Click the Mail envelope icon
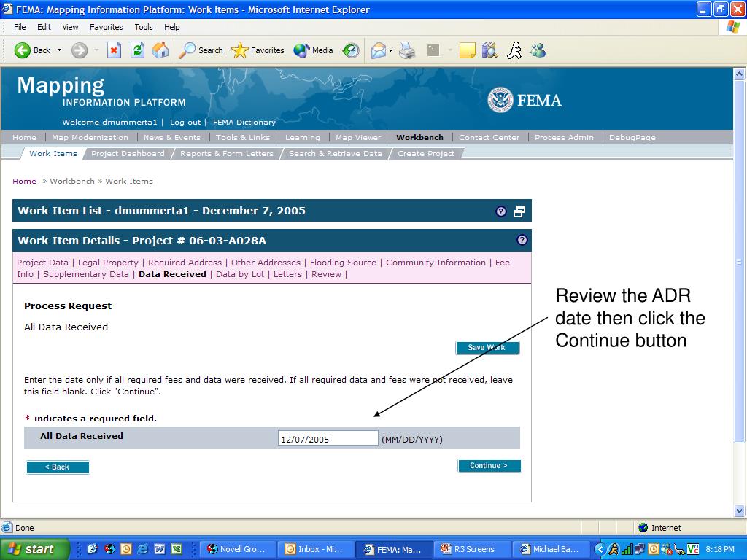The height and width of the screenshot is (560, 747). click(379, 50)
